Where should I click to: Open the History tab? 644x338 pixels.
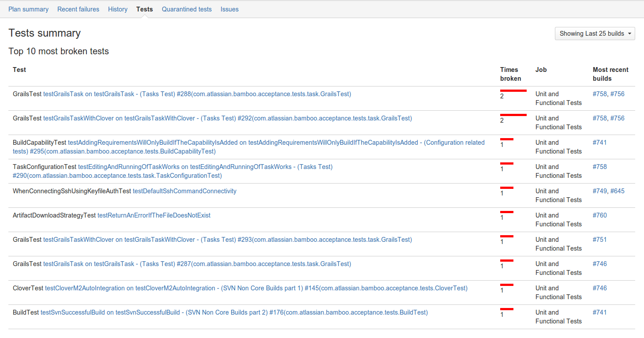click(x=118, y=9)
